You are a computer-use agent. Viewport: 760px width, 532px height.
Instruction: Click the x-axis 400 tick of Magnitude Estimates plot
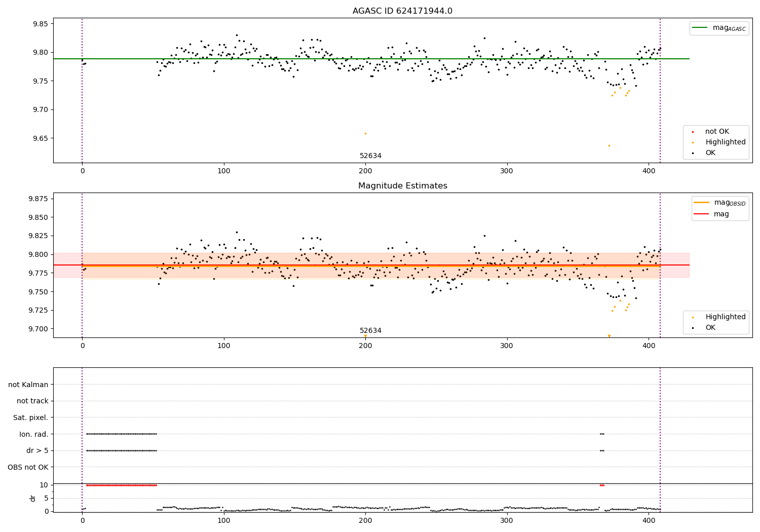coord(649,346)
